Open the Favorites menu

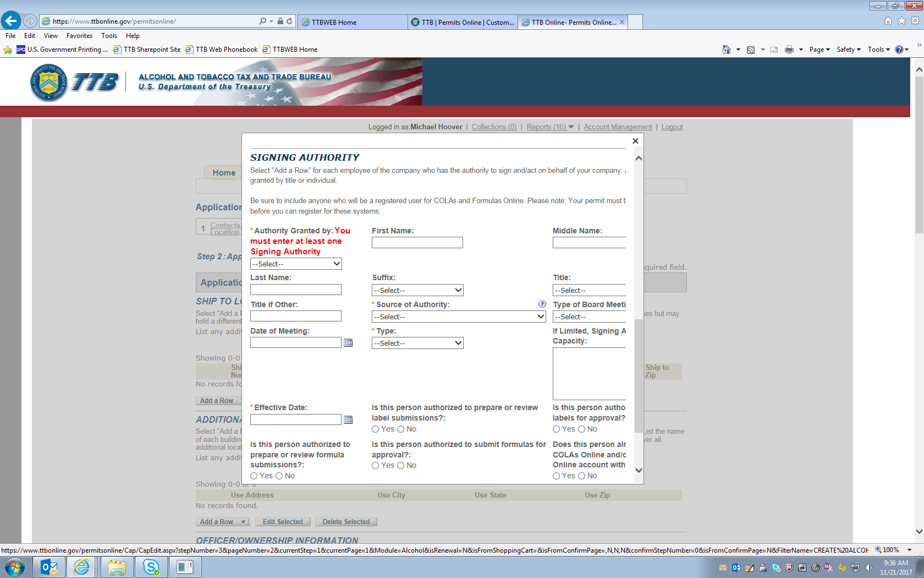click(79, 36)
